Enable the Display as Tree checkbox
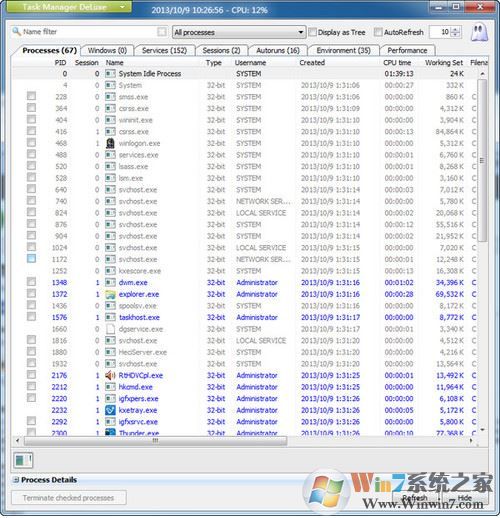Screen dimensions: 500x518 coord(312,32)
